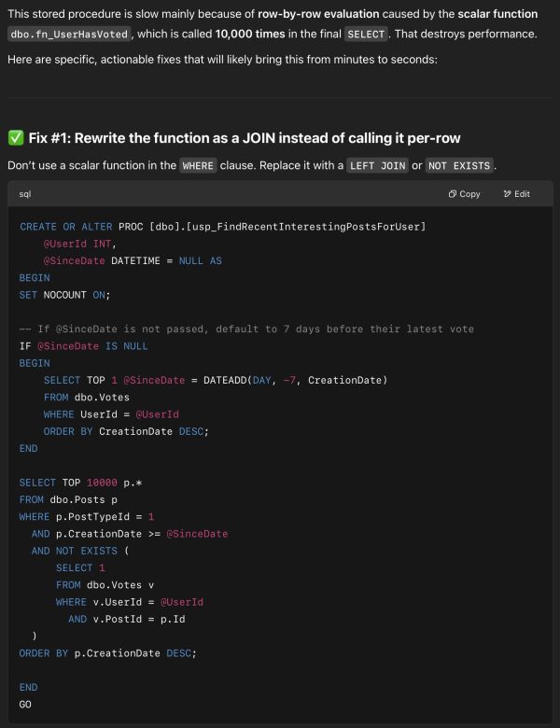
Task: Click the sql language label
Action: [25, 194]
